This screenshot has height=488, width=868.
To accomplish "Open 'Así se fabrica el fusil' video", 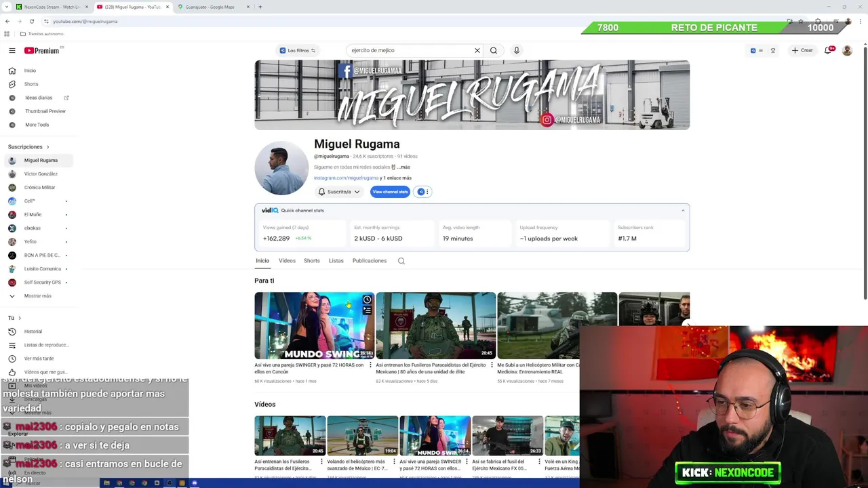I will coord(507,436).
